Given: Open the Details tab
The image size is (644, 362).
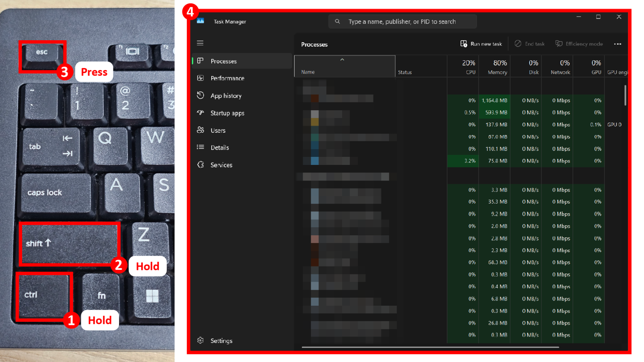Looking at the screenshot, I should click(220, 148).
